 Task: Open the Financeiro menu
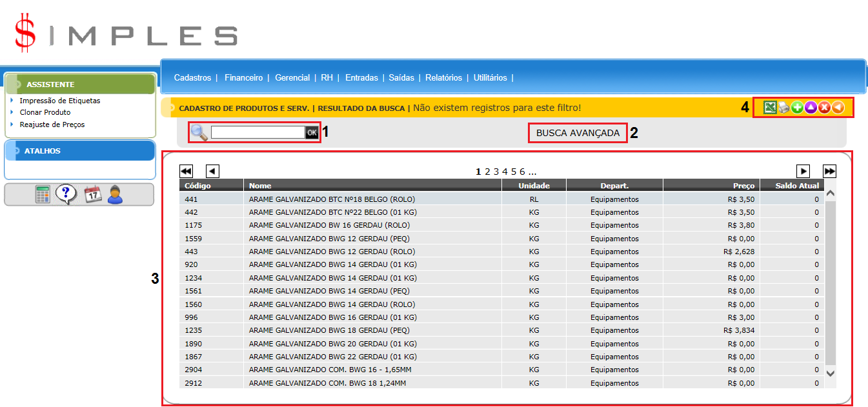pyautogui.click(x=243, y=77)
